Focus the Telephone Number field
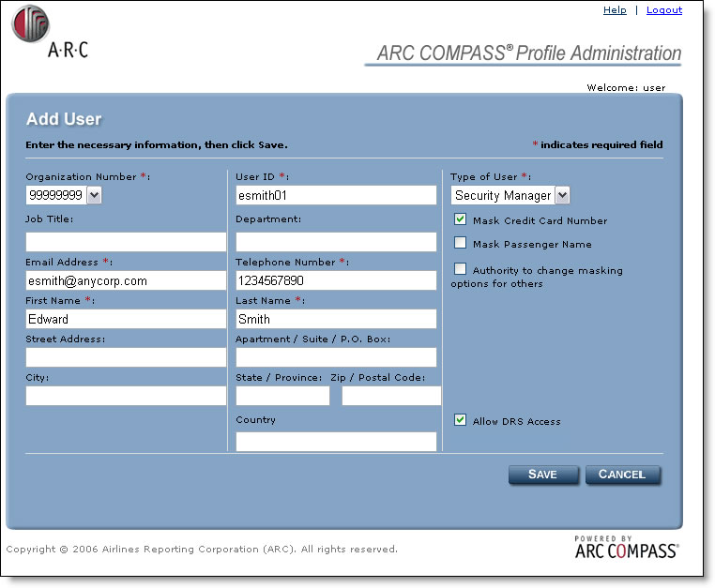The height and width of the screenshot is (588, 715). tap(336, 280)
